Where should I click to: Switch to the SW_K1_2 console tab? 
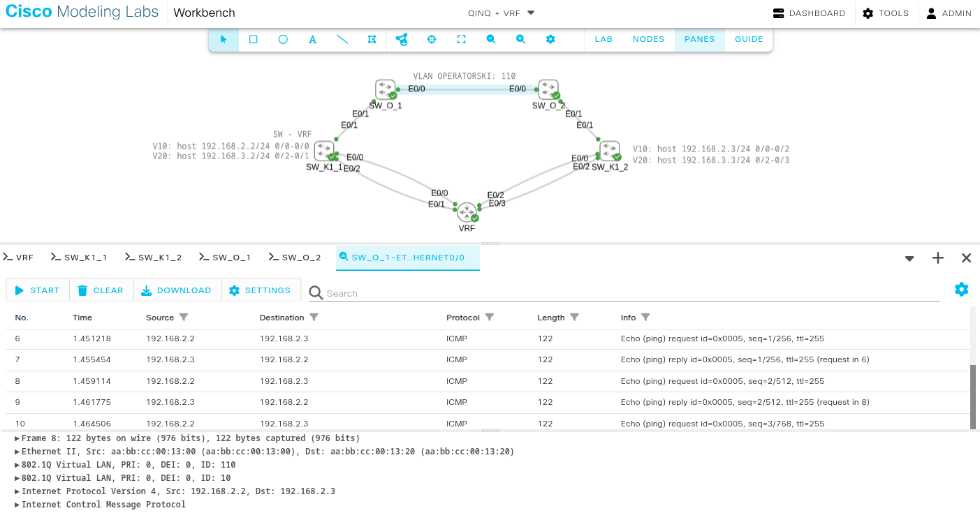coord(153,258)
